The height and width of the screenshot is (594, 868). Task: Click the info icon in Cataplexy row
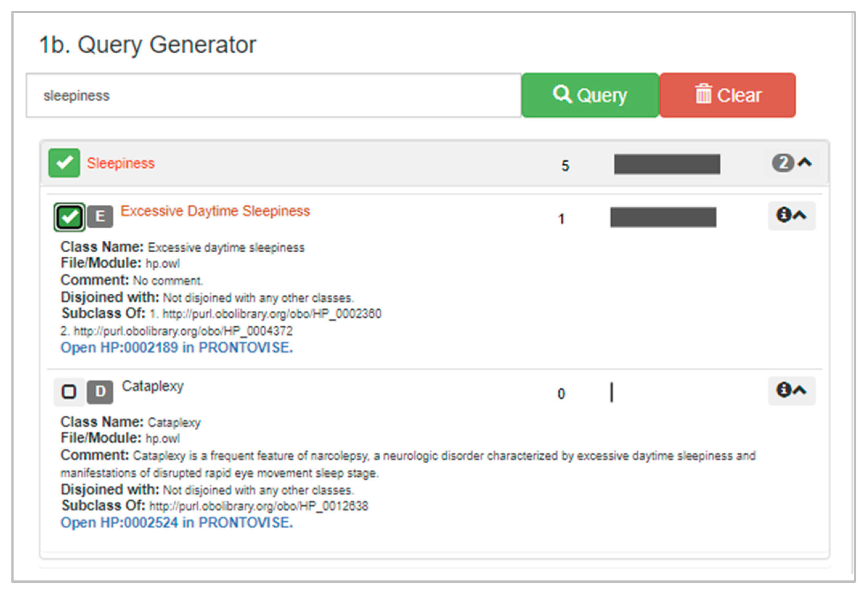783,390
